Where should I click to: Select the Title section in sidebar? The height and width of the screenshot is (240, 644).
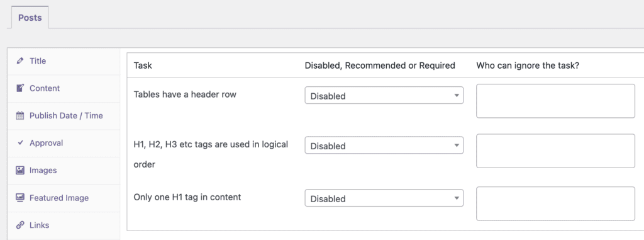(x=64, y=61)
